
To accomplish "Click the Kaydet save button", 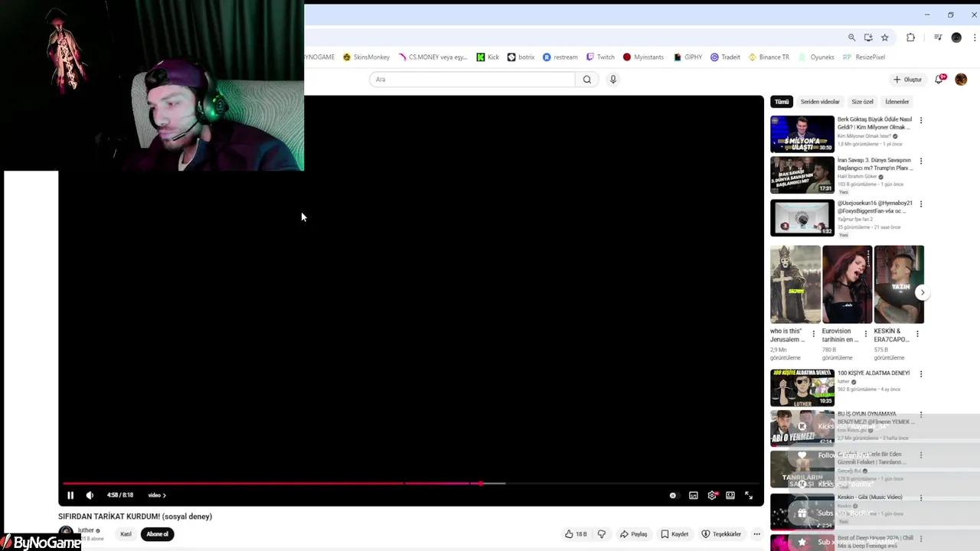I will click(675, 534).
